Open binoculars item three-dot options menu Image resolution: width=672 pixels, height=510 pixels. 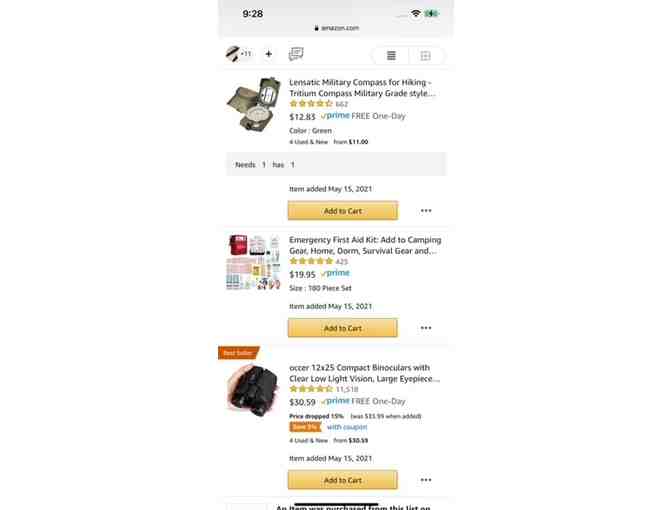(x=426, y=480)
